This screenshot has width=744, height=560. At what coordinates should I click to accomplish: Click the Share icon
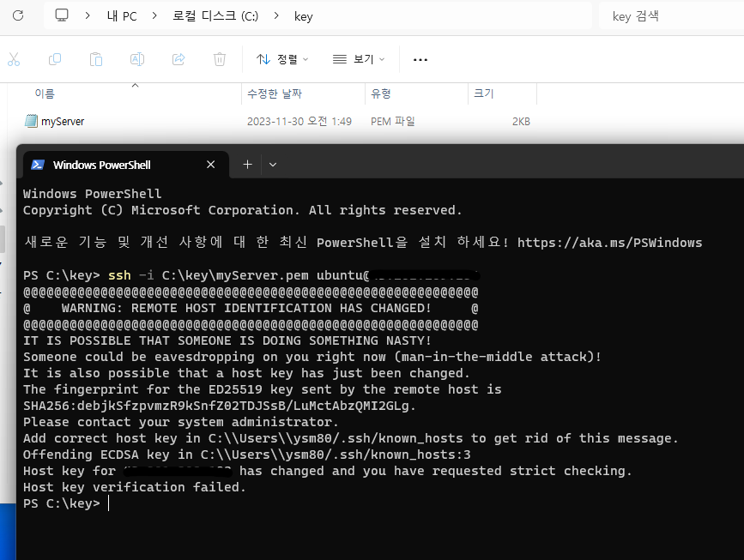click(x=178, y=59)
